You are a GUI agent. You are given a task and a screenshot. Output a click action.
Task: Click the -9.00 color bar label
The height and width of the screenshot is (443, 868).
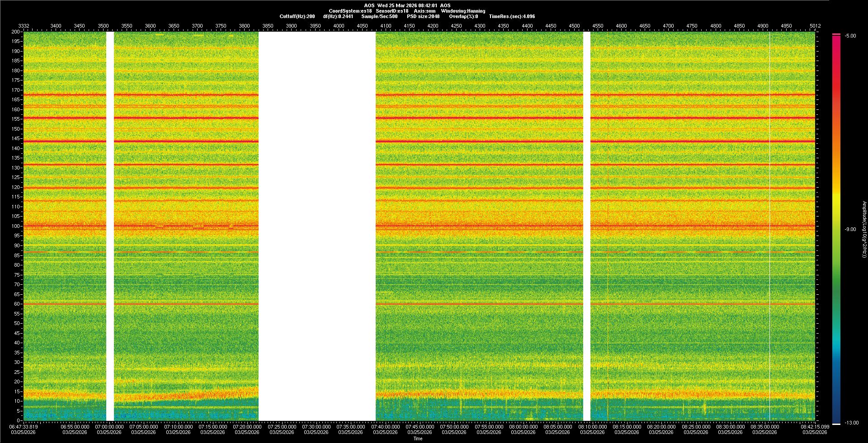click(x=850, y=229)
